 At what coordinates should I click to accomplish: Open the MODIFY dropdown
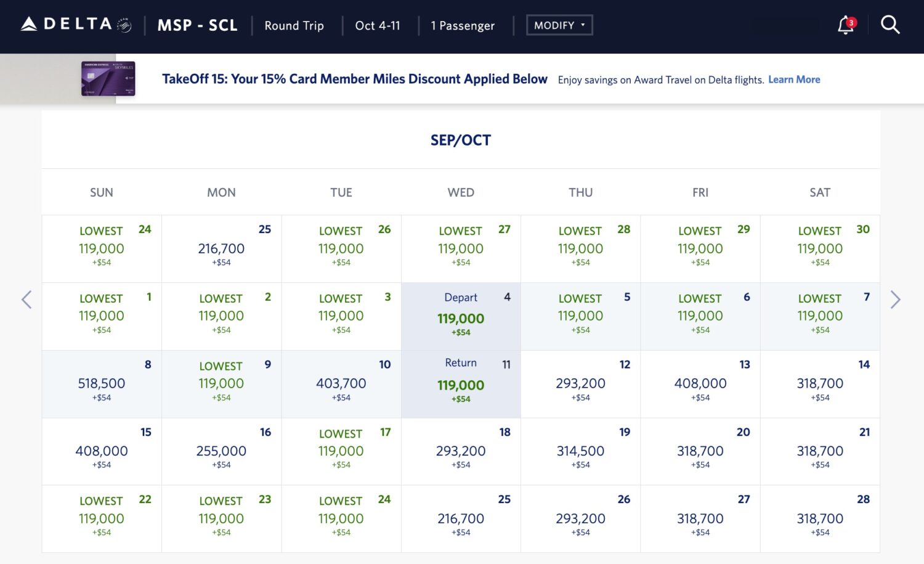tap(559, 25)
